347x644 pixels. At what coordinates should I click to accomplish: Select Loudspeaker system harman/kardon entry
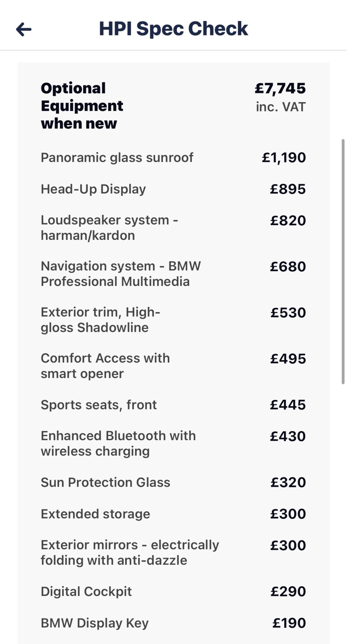109,228
